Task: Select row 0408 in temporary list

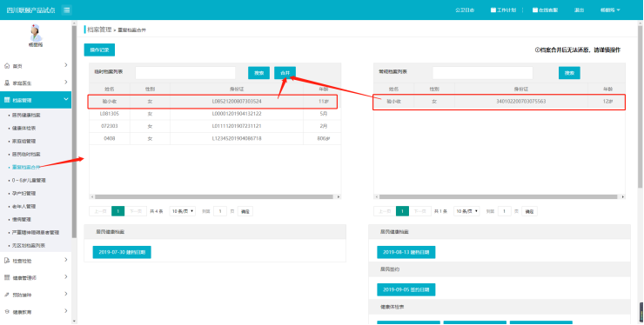Action: pos(215,139)
